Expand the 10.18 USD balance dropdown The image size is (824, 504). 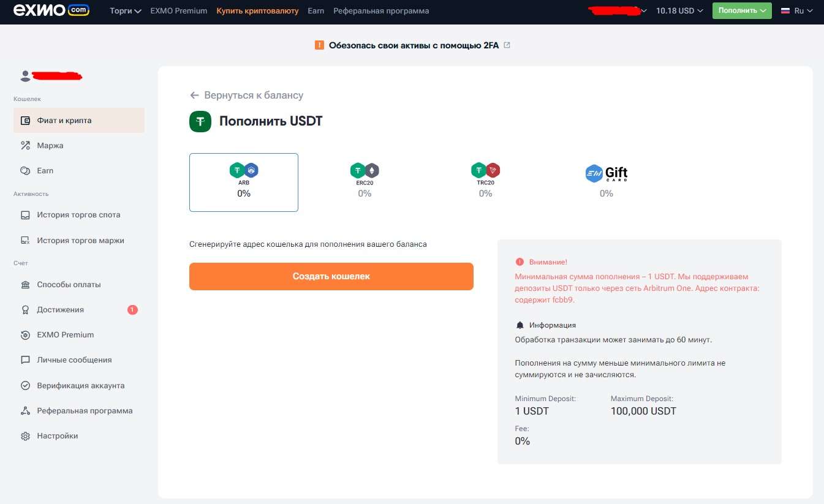pyautogui.click(x=679, y=11)
